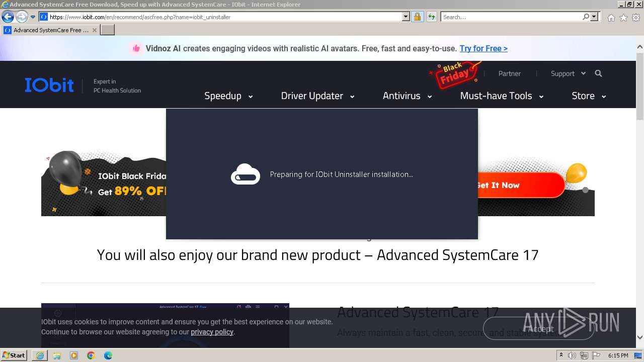Image resolution: width=644 pixels, height=362 pixels.
Task: Click the Vidnoz AI thumbs-up icon
Action: pyautogui.click(x=135, y=48)
